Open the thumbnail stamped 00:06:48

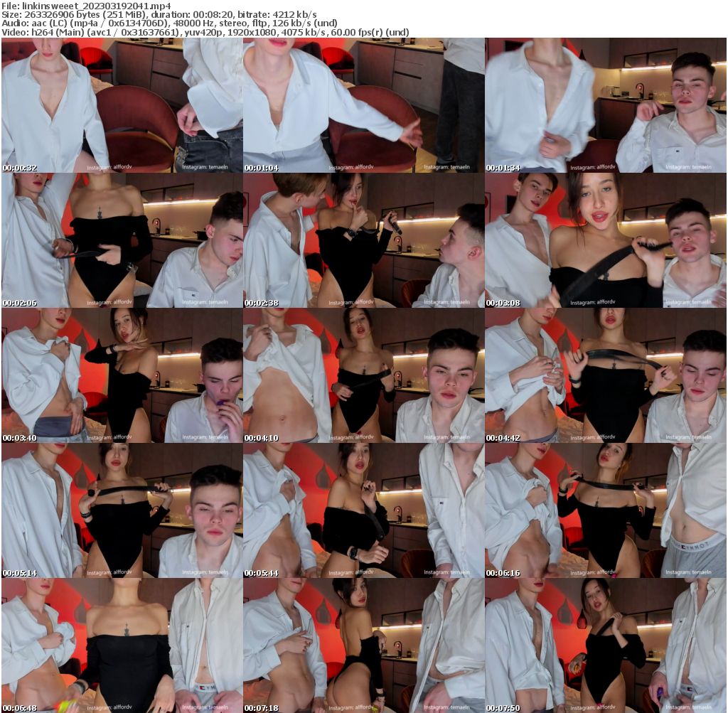point(122,645)
